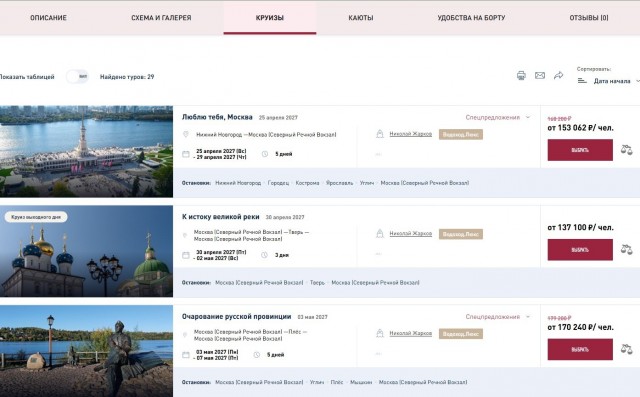
Task: Click Мышкин in the stops list
Action: point(361,382)
